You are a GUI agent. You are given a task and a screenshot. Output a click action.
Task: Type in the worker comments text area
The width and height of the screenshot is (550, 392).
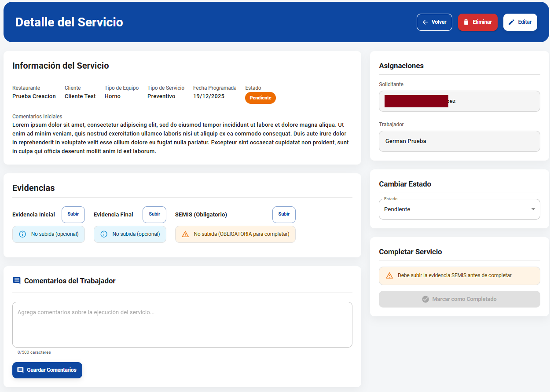point(182,325)
